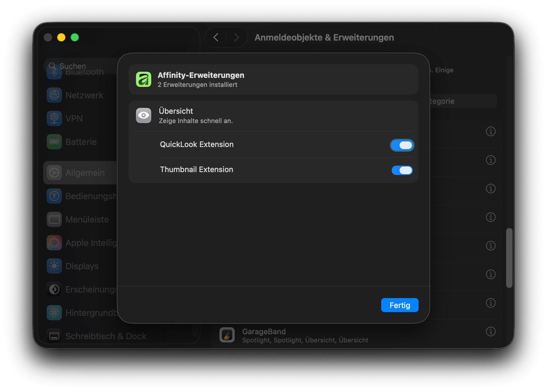Turn off the Thumbnail Extension switch

tap(402, 170)
